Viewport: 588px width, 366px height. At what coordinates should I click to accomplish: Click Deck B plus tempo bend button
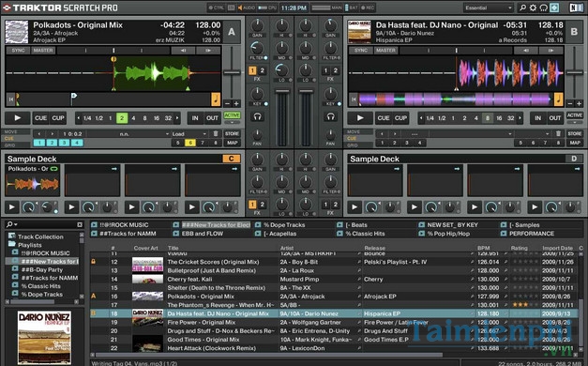point(579,103)
